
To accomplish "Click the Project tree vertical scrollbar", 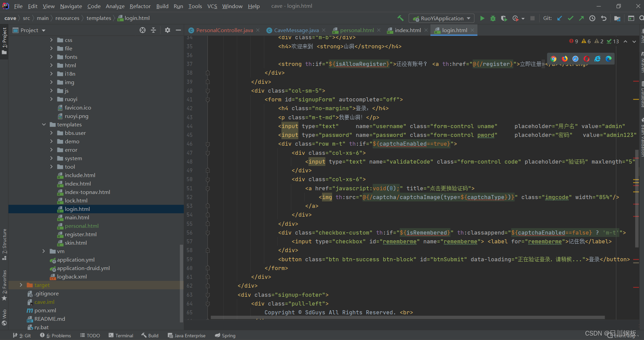I will coord(181,283).
